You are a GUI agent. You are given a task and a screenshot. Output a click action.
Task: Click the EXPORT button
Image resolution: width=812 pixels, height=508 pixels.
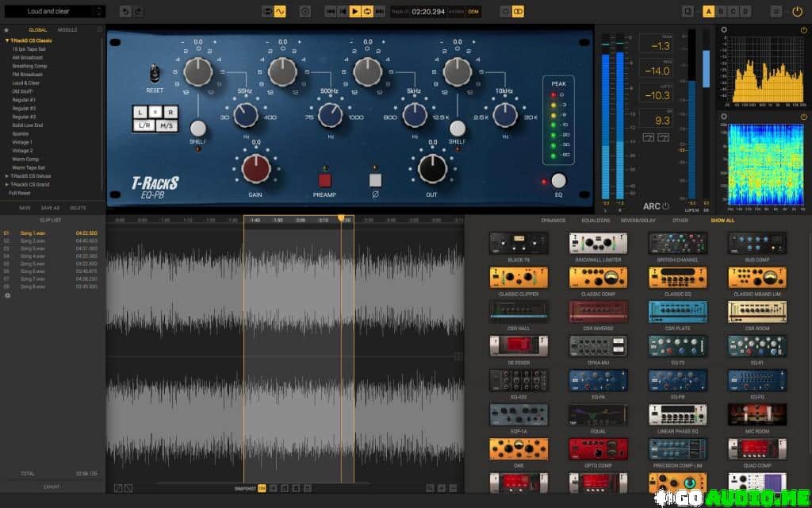(51, 486)
